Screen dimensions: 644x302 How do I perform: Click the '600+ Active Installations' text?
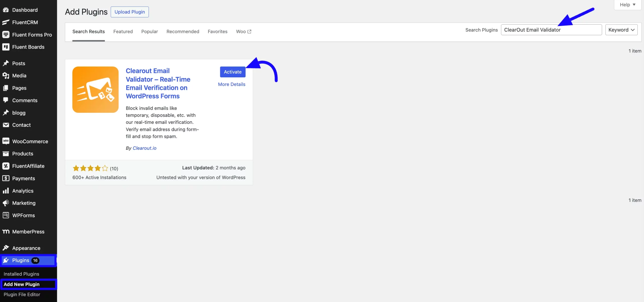pos(99,178)
